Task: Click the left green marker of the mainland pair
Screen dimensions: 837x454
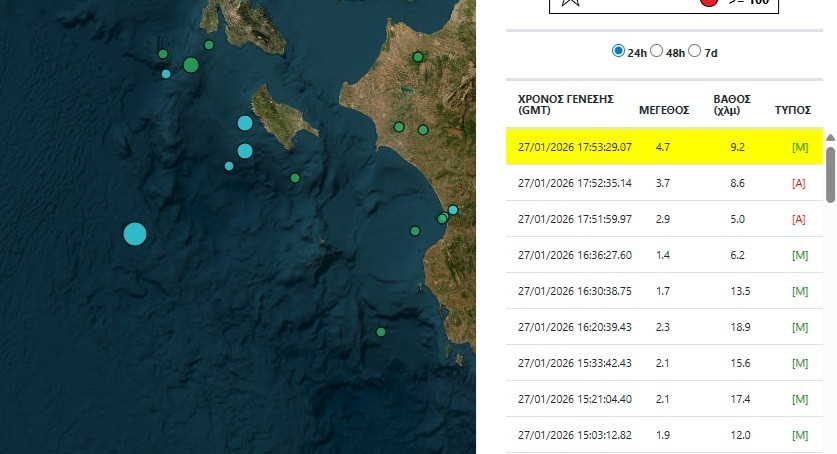Action: [399, 127]
